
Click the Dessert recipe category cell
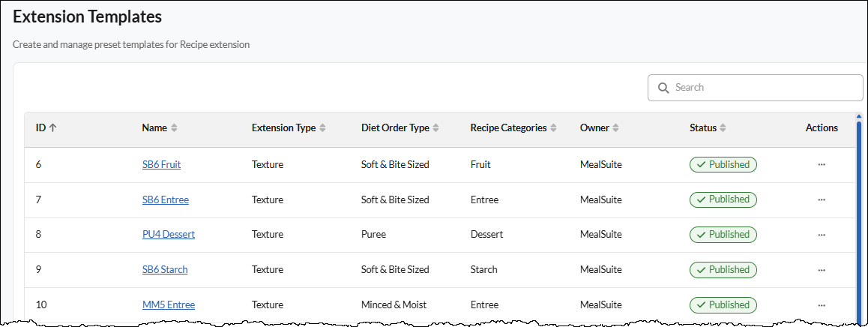pos(486,235)
